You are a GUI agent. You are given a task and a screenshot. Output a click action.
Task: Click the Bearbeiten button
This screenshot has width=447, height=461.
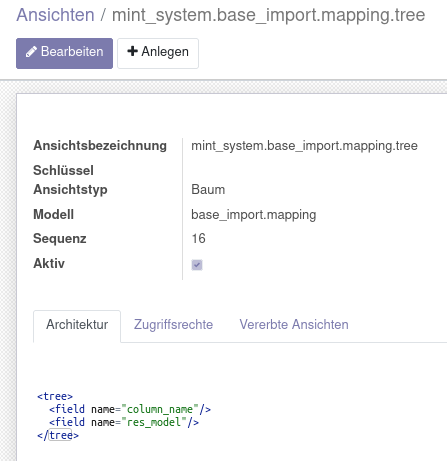(64, 53)
